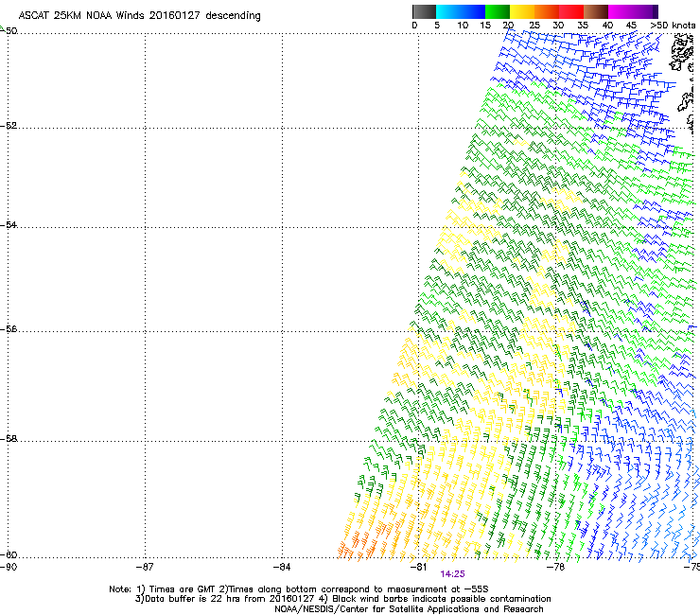This screenshot has width=700, height=615.
Task: Click the green 15-20 knots legend segment
Action: click(498, 11)
